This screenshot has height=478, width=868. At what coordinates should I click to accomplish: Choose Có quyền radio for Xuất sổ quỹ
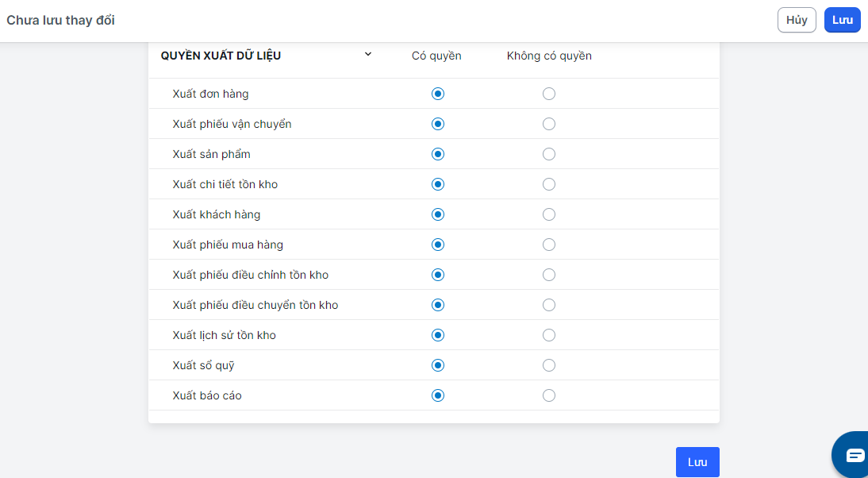click(438, 365)
